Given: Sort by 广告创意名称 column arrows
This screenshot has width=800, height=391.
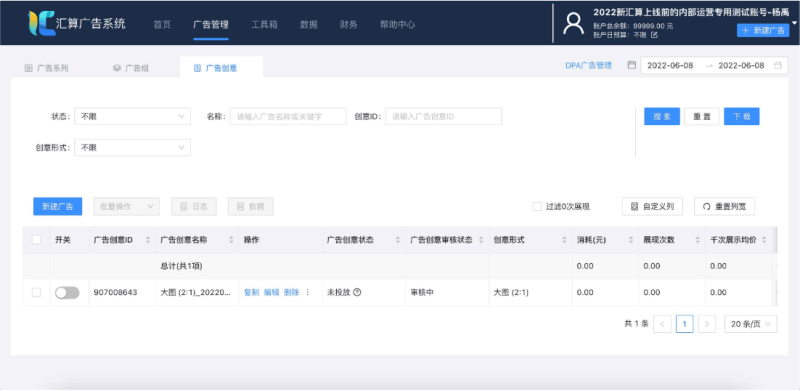Looking at the screenshot, I should (x=231, y=240).
